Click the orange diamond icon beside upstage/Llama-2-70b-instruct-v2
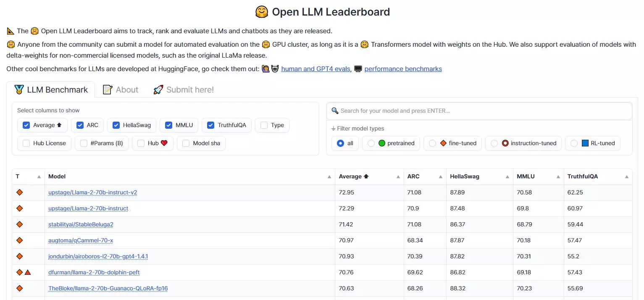The image size is (644, 300). (19, 192)
